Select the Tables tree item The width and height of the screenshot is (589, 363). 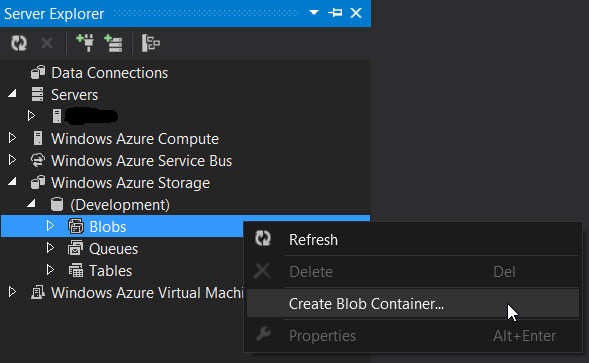110,271
